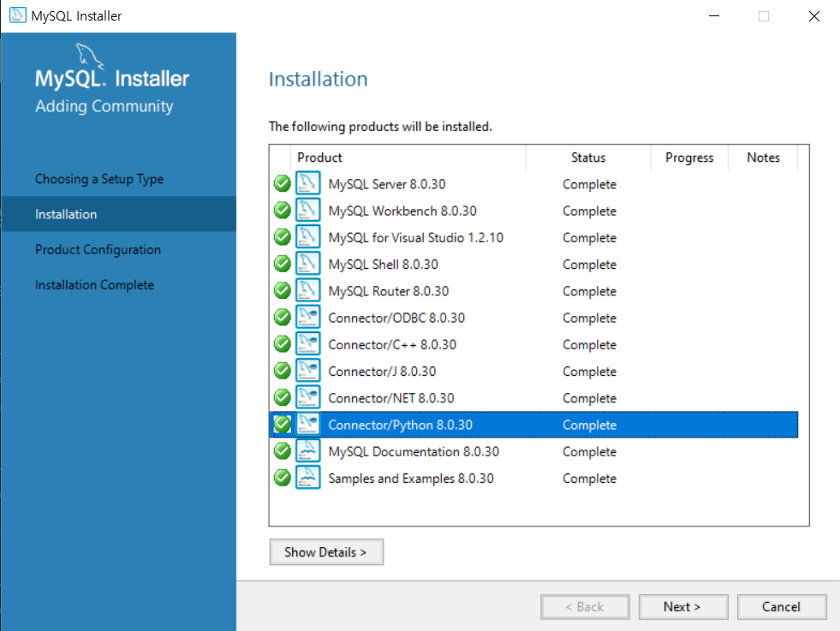Select the Connector/C++ 8.0.30 row text
Viewport: 840px width, 631px height.
click(392, 345)
